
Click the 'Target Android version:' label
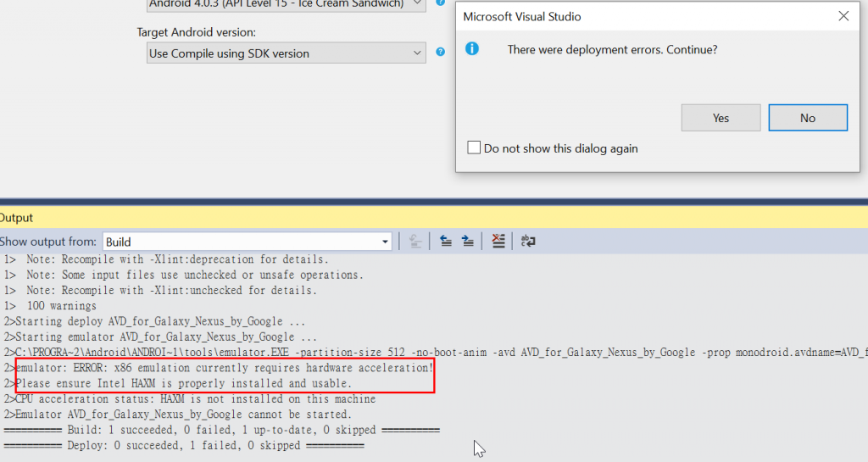point(197,32)
